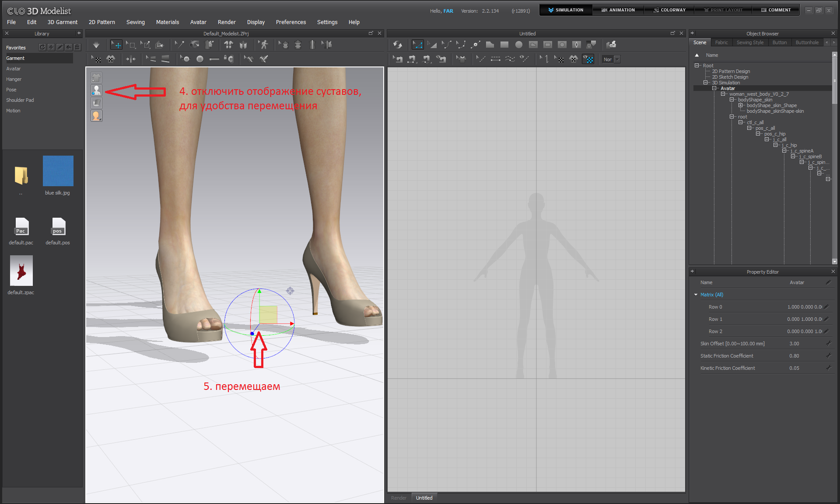This screenshot has width=840, height=504.
Task: Switch to ANIMATION mode
Action: point(618,10)
